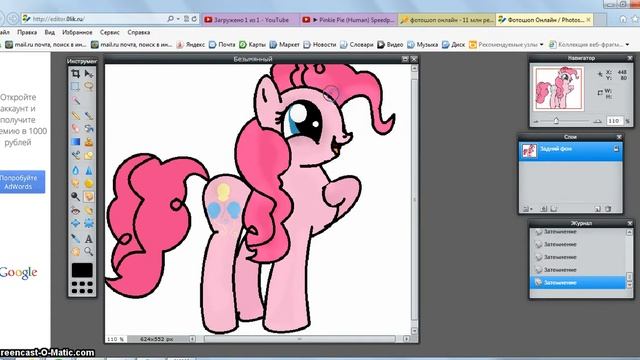Click the Журнал panel scroll-up arrow
This screenshot has width=640, height=360.
click(629, 232)
